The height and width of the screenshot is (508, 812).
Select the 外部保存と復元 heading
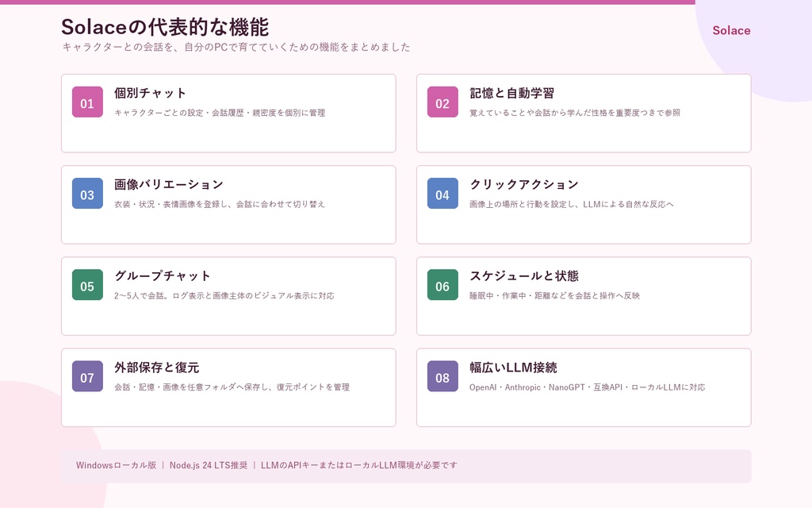tap(156, 368)
